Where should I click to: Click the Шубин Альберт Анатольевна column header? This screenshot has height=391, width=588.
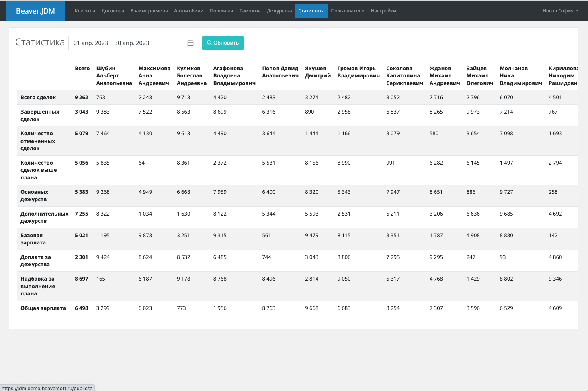[114, 76]
